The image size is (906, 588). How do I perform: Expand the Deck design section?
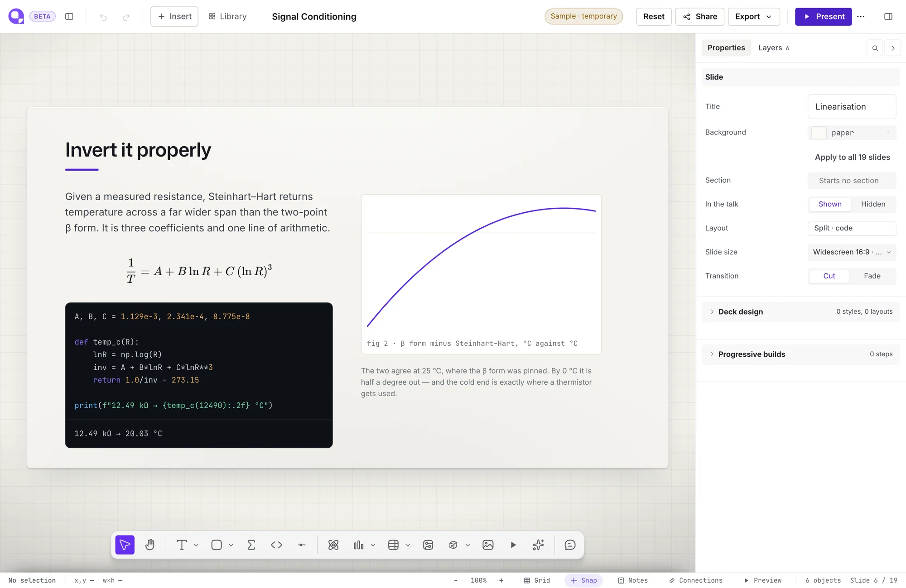(800, 312)
